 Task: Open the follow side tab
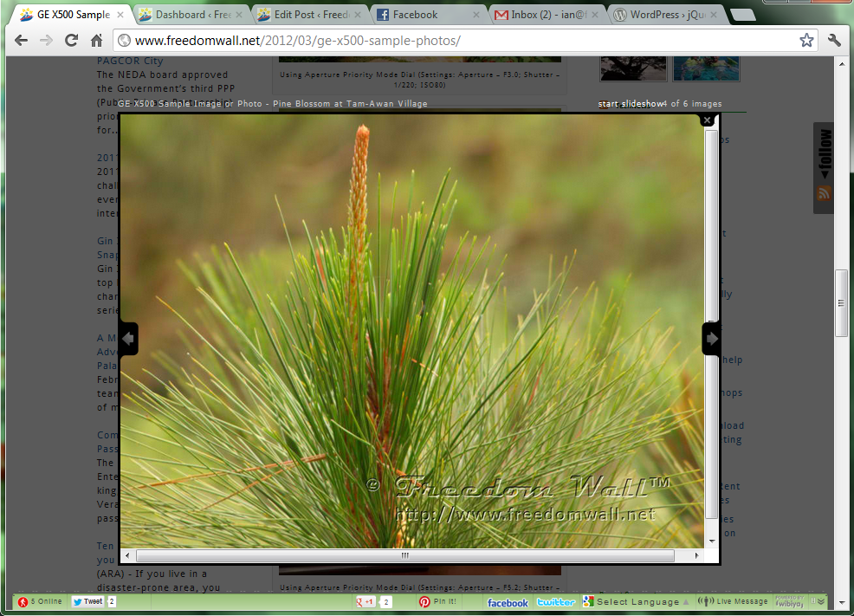825,155
